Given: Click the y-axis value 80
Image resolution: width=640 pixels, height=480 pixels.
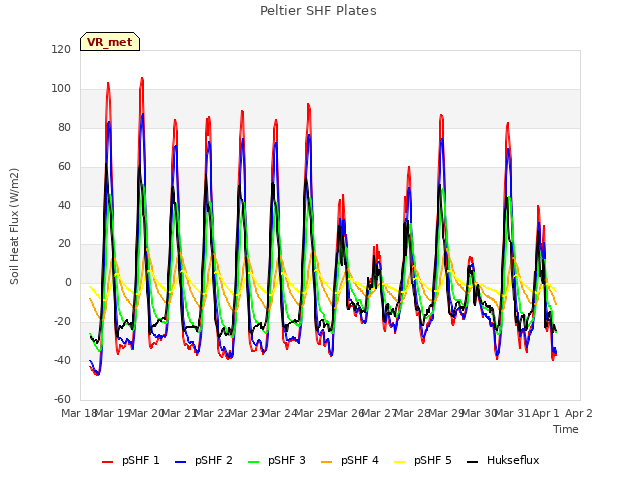Looking at the screenshot, I should (x=64, y=127).
